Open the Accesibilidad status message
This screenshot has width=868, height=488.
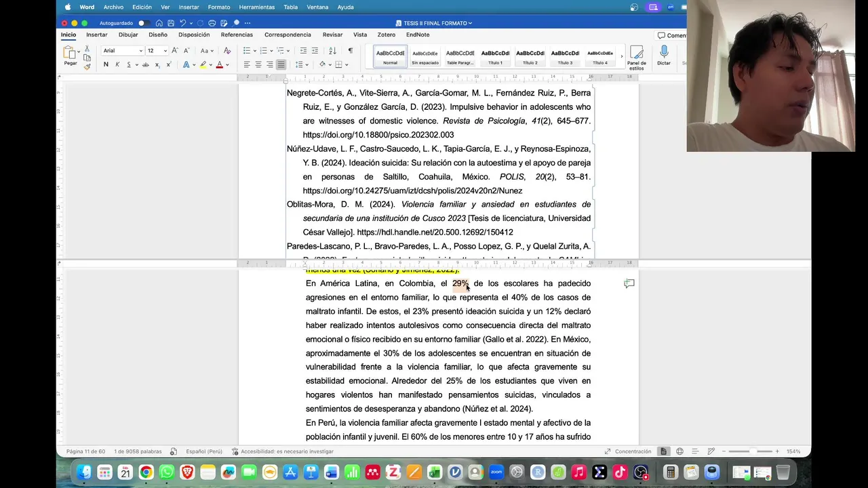pyautogui.click(x=282, y=451)
